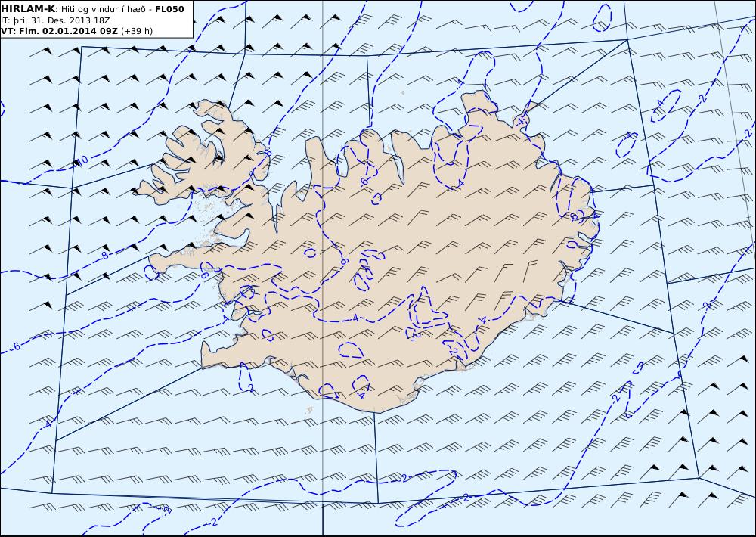Click the '(+39 h)' forecast offset text
The height and width of the screenshot is (537, 756).
point(136,31)
